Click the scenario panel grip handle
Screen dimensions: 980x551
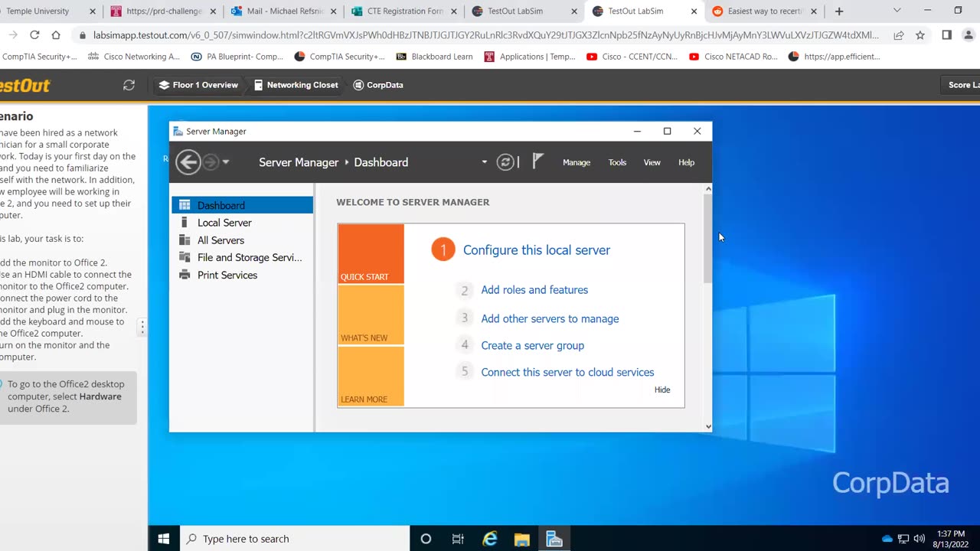142,327
